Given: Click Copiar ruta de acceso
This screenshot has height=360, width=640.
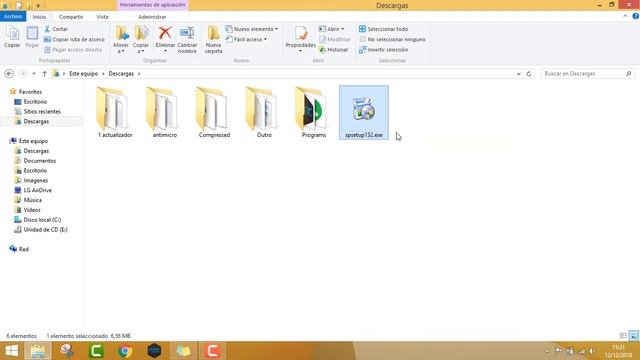Looking at the screenshot, I should coord(74,39).
